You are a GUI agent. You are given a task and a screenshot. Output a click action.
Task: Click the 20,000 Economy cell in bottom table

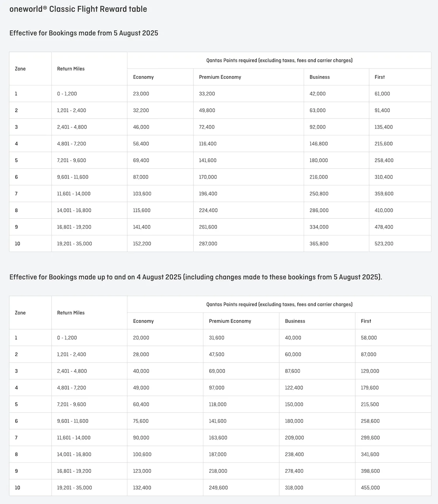coord(141,338)
